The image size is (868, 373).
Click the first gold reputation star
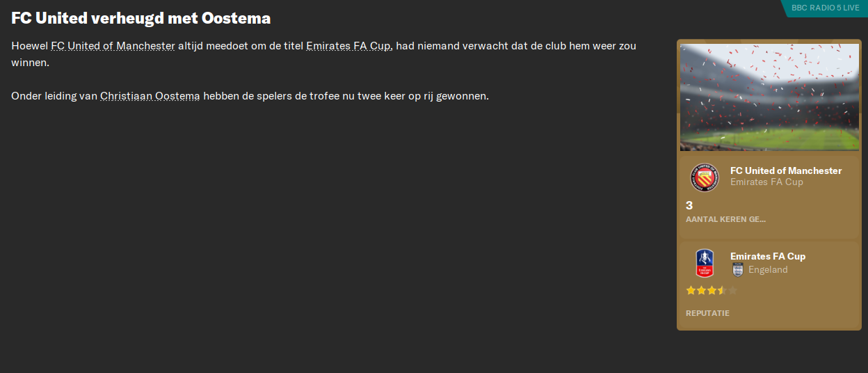[691, 290]
